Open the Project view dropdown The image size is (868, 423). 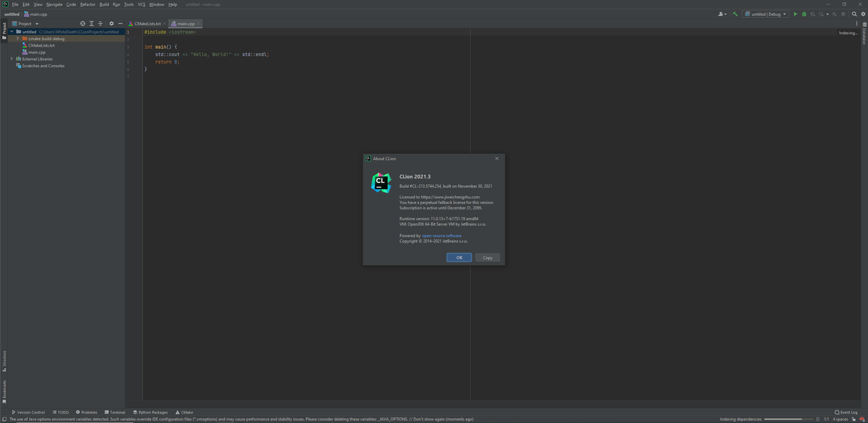(x=26, y=24)
